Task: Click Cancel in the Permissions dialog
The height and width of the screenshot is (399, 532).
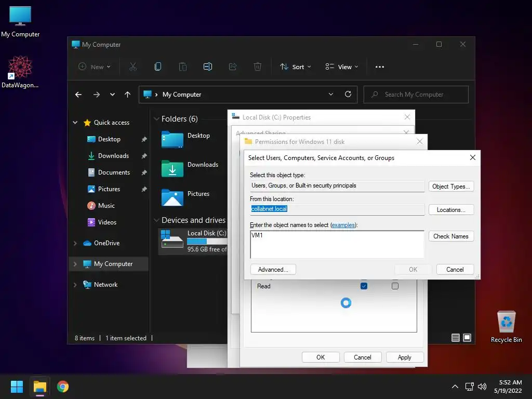Action: click(362, 357)
